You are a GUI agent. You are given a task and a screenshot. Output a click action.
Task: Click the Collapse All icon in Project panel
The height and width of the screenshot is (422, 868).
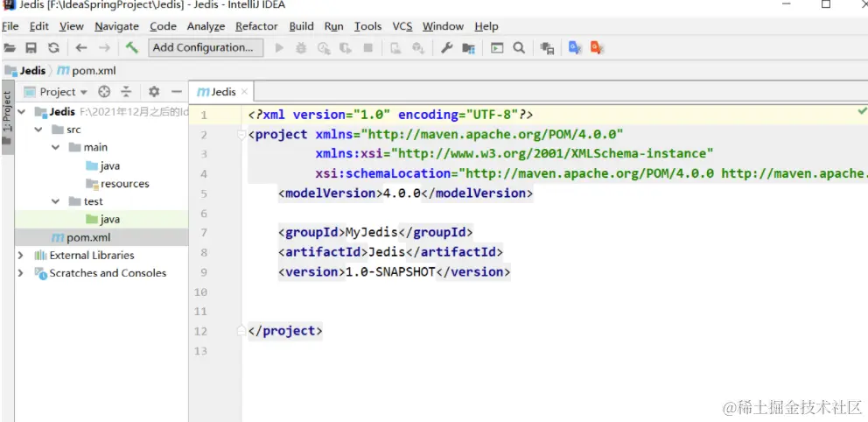coord(126,91)
